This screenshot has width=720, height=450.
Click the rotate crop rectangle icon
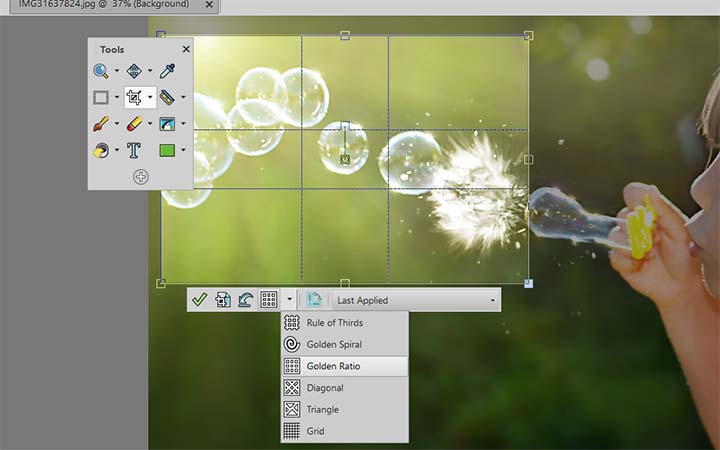point(246,300)
